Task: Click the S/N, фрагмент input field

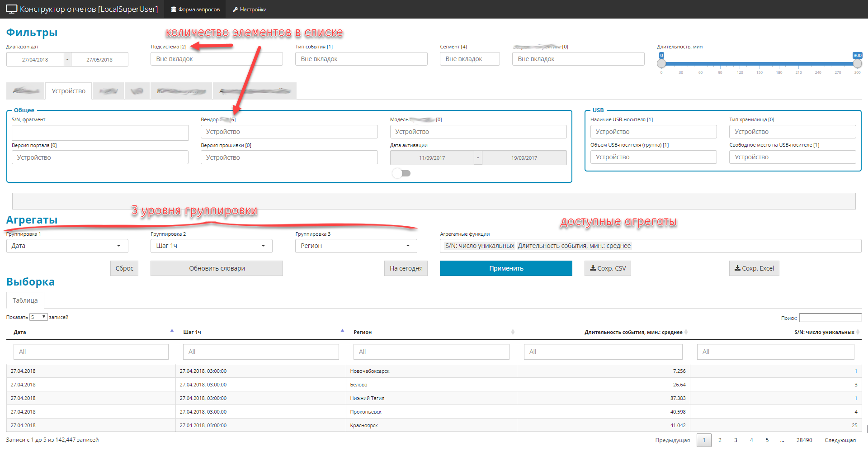Action: pyautogui.click(x=100, y=133)
